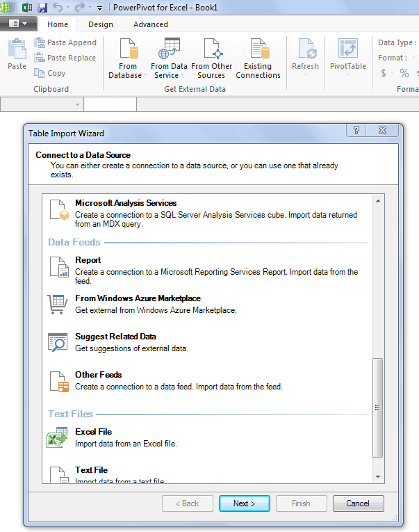
Task: Select Excel File import option
Action: (207, 437)
